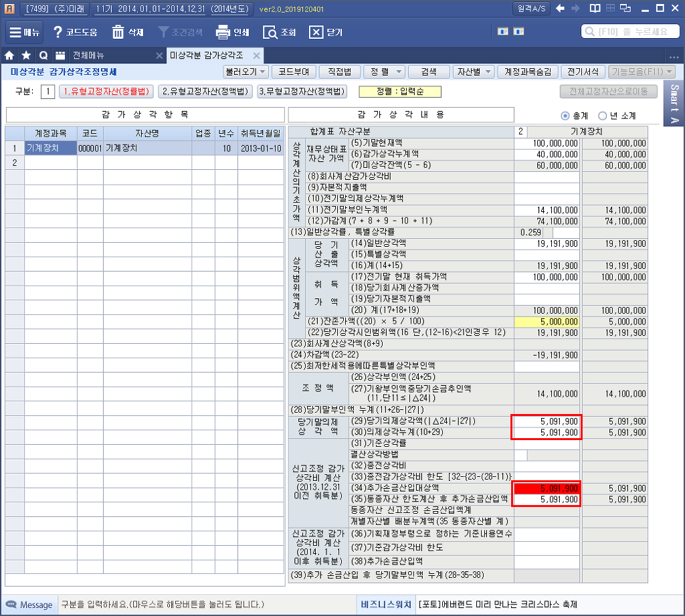Click the 직접법 button

point(339,72)
